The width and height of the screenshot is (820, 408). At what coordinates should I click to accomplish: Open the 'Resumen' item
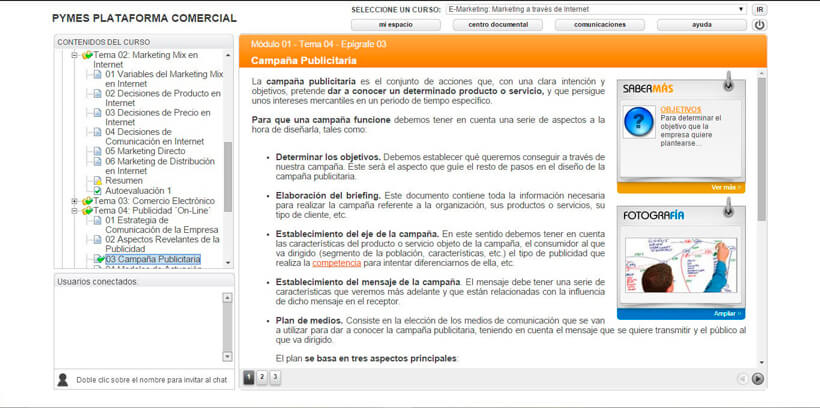[x=124, y=181]
